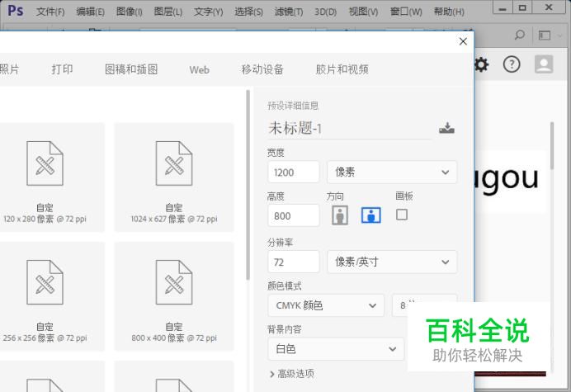This screenshot has width=571, height=392.
Task: Switch to the 图稿和插图 preset tab
Action: pyautogui.click(x=131, y=69)
